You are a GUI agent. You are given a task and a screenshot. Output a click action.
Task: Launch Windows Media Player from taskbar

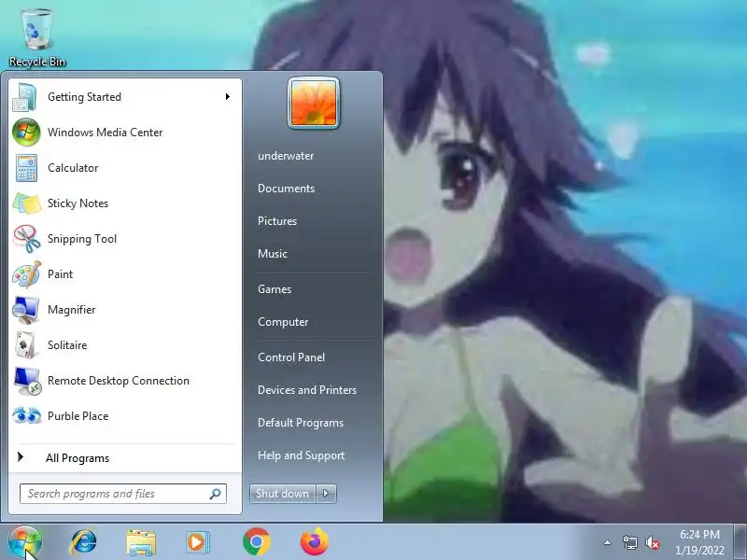coord(197,542)
